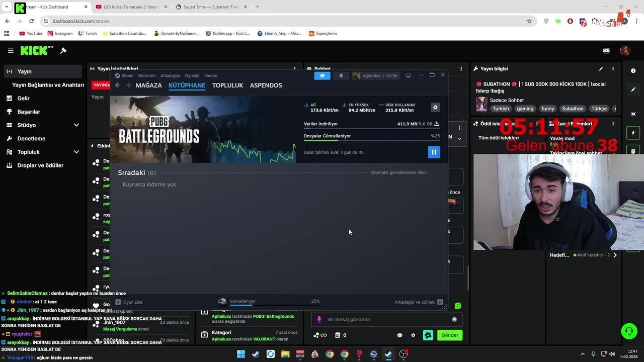The height and width of the screenshot is (362, 644).
Task: Click Otomatik güncellemeler etkin text
Action: point(398,172)
